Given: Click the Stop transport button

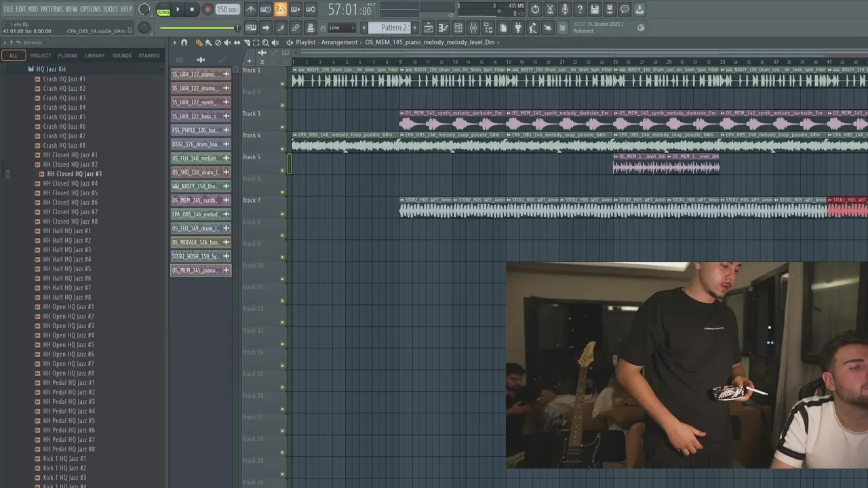Looking at the screenshot, I should [192, 9].
